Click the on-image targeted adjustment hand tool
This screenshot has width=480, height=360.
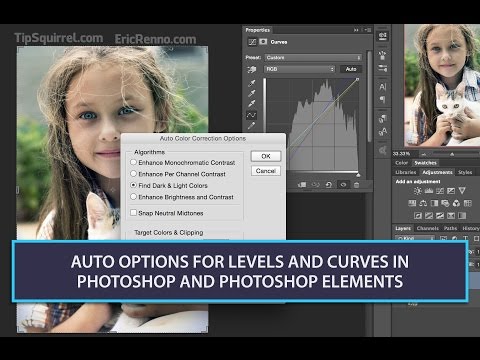252,69
